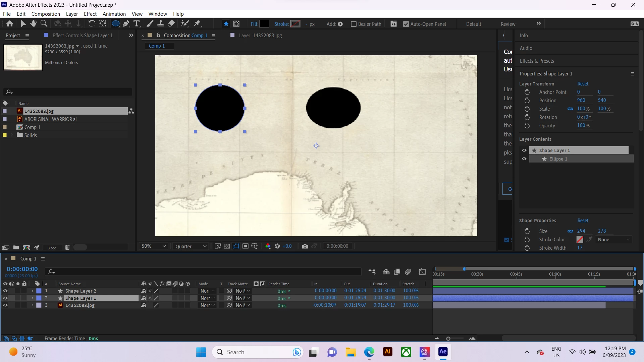Toggle the Bezier Path checkbox

coord(354,24)
